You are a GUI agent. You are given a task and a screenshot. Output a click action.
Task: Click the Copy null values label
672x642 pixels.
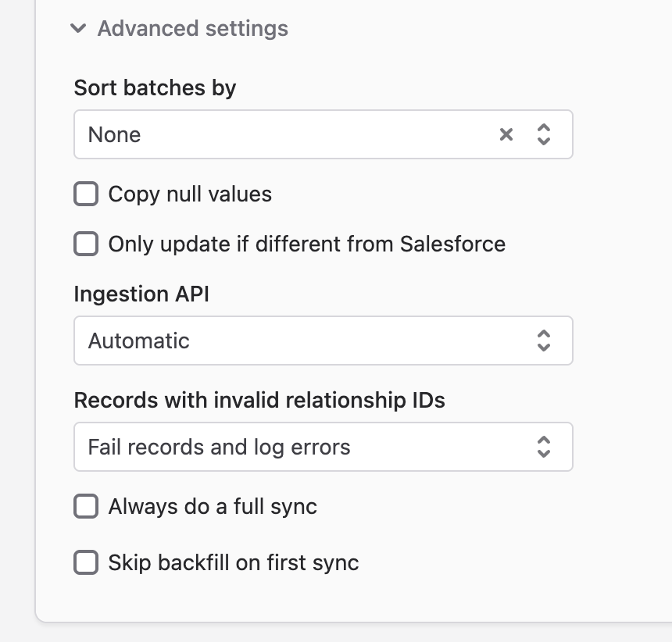click(190, 194)
